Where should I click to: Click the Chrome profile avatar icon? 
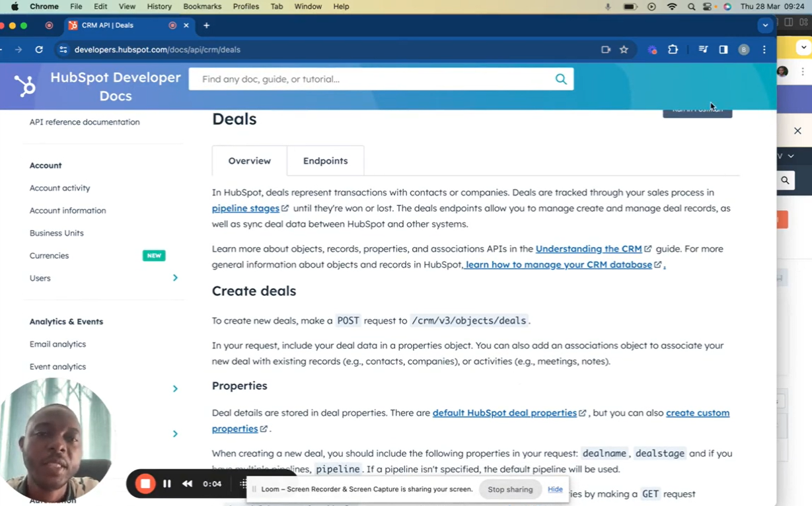point(744,50)
